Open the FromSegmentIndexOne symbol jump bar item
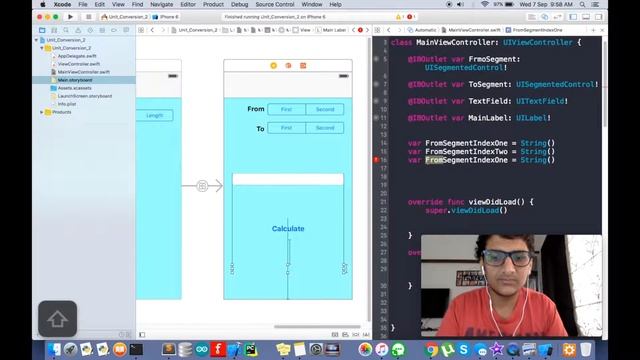This screenshot has width=640, height=360. (x=533, y=30)
